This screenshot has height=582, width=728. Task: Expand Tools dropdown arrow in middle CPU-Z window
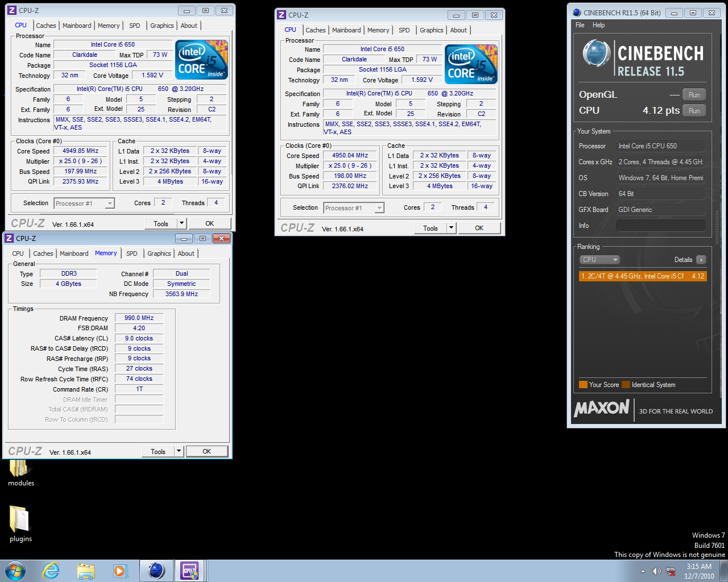point(452,228)
